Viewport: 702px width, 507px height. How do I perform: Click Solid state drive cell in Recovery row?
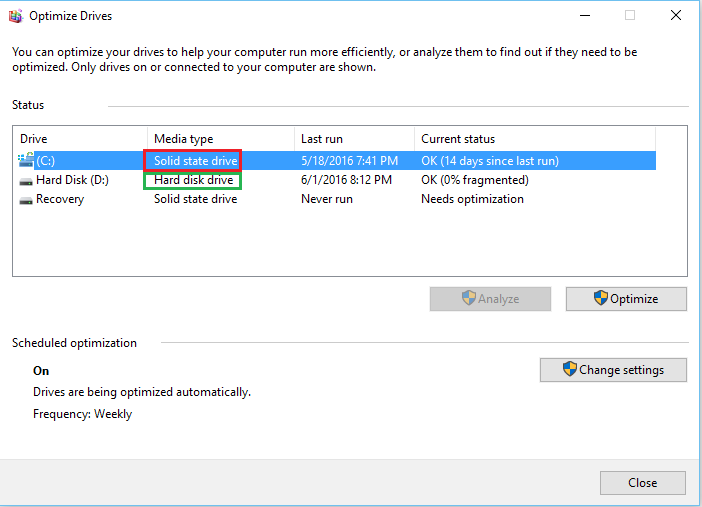[196, 199]
